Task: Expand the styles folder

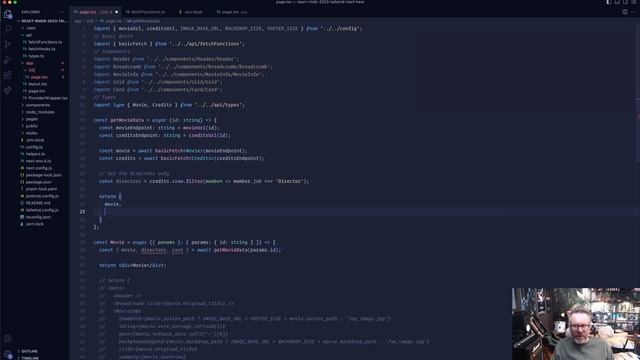Action: tap(31, 133)
